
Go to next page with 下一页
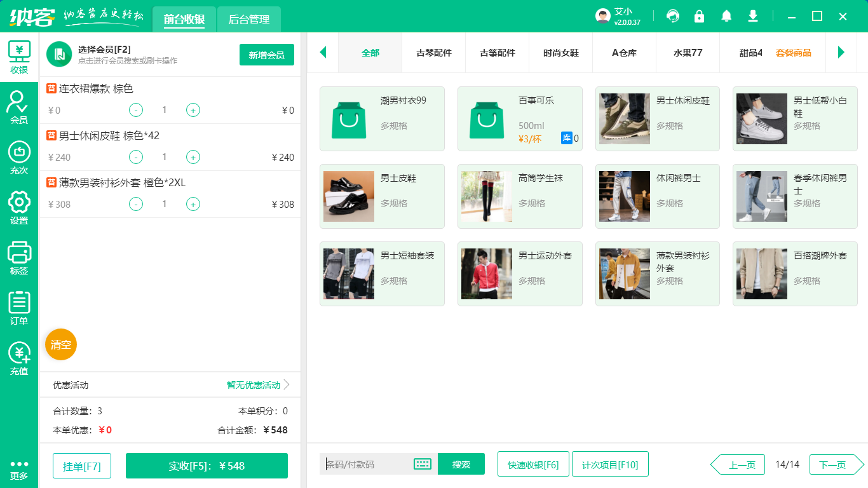coord(837,464)
